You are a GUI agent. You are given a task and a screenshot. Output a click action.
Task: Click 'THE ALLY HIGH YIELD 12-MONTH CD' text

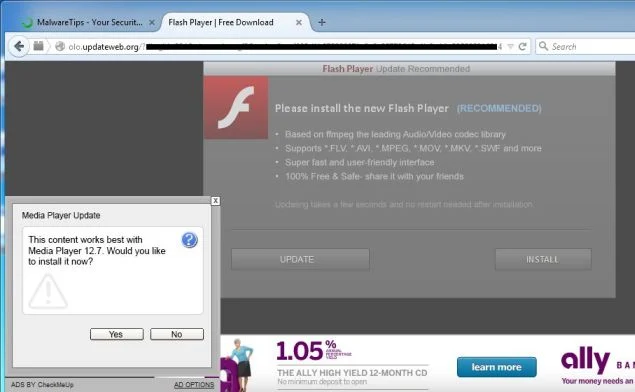(352, 373)
